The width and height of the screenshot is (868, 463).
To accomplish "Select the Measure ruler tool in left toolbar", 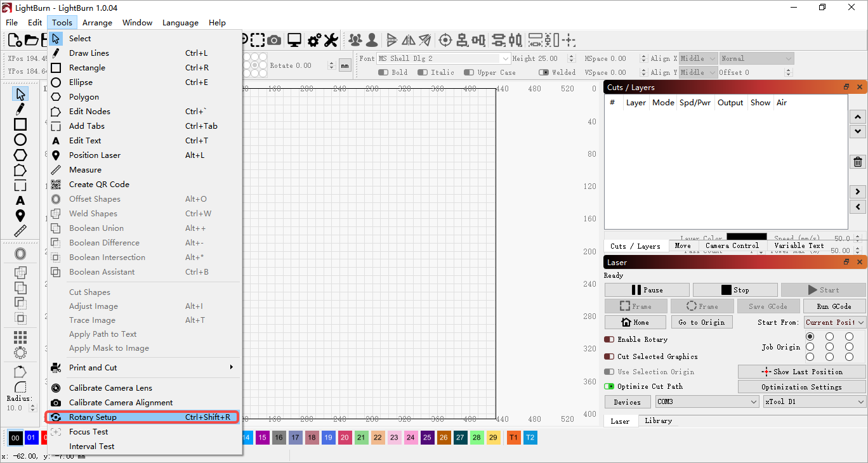I will click(20, 231).
